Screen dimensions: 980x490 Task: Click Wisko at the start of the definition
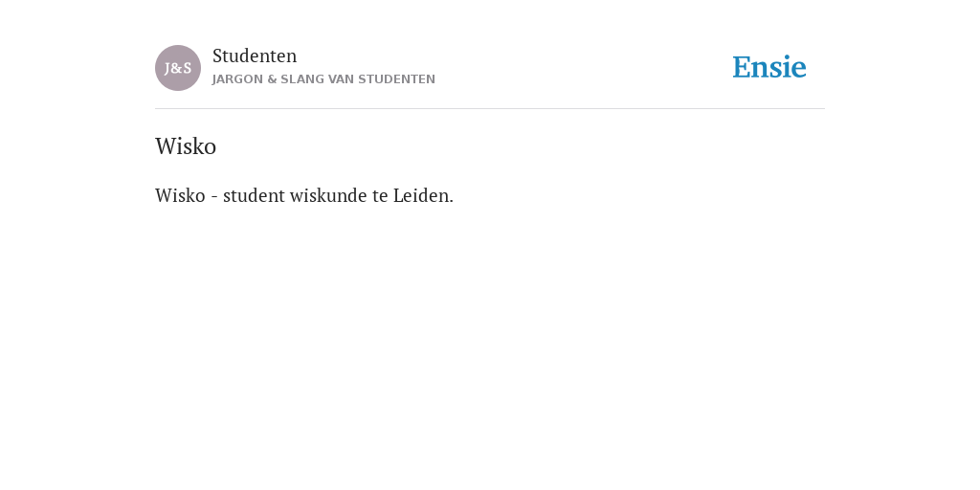point(180,195)
